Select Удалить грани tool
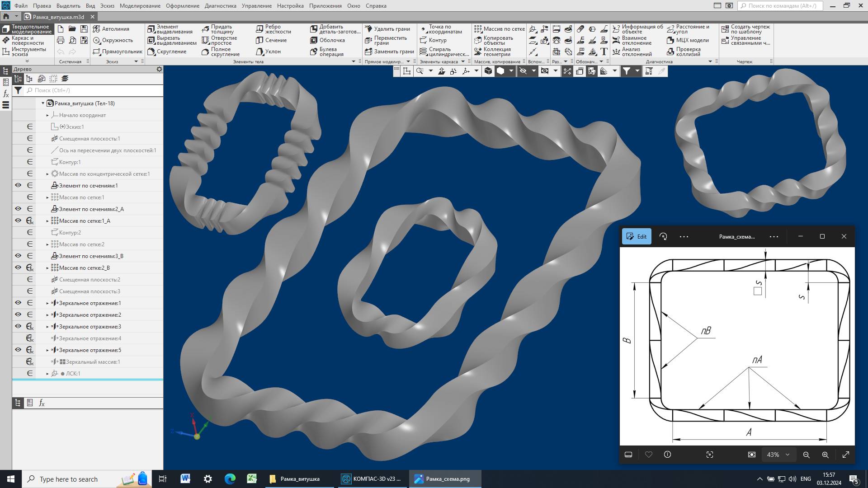 (387, 29)
